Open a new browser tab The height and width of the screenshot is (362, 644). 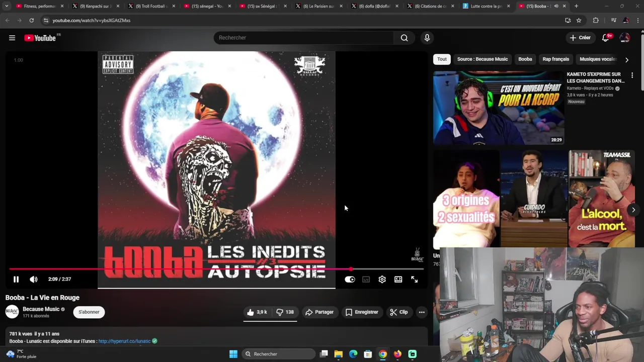(x=576, y=7)
